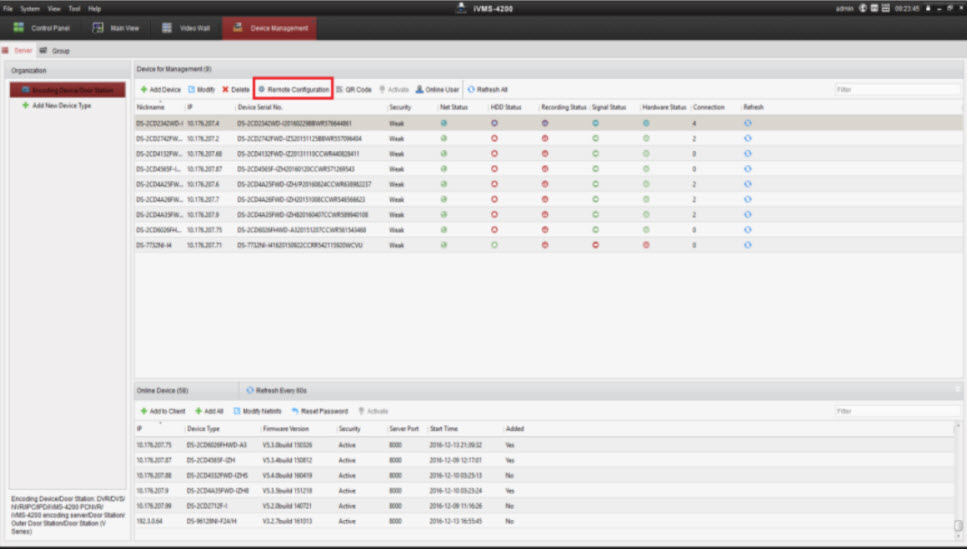Open the System menu
This screenshot has height=549, width=967.
[x=30, y=8]
